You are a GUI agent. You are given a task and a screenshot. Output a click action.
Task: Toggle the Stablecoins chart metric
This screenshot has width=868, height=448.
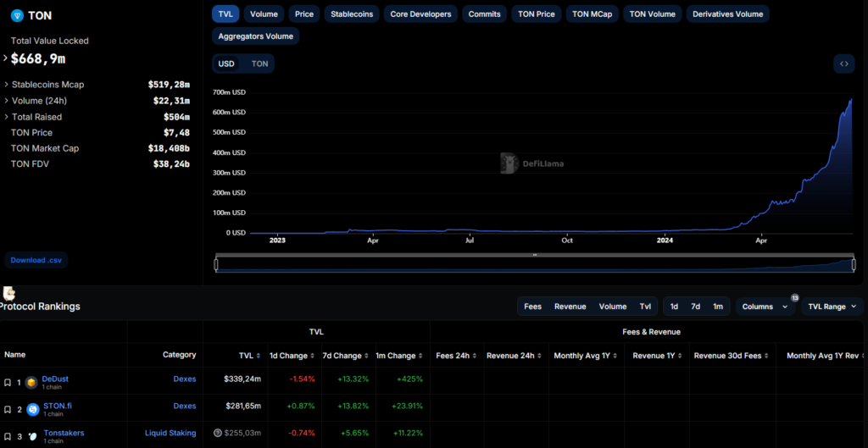pos(349,14)
